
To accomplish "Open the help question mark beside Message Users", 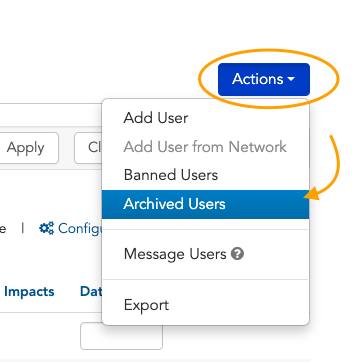I will click(x=237, y=254).
